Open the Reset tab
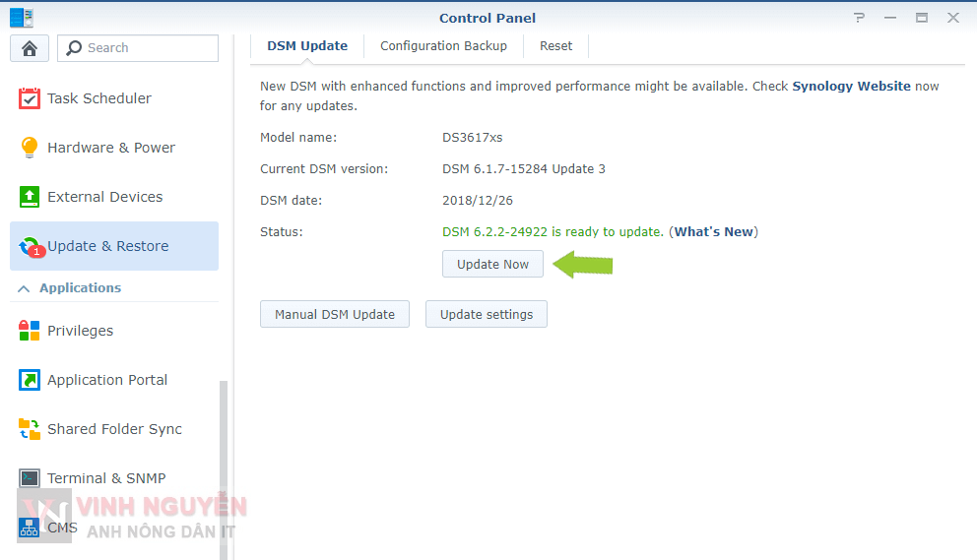 pos(555,46)
